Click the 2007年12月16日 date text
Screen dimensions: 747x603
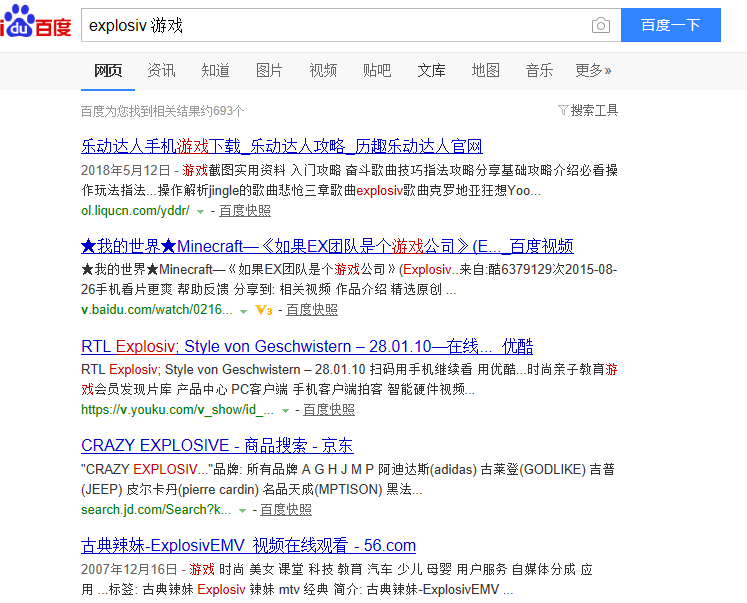point(129,569)
